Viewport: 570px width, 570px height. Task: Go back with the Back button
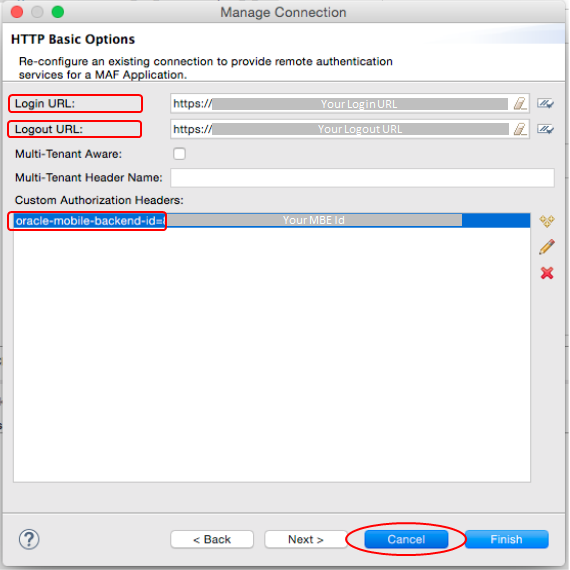[x=212, y=539]
